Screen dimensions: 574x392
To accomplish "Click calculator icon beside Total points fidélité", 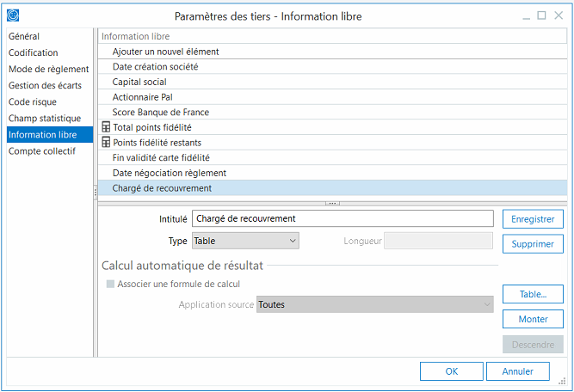I will pos(107,127).
